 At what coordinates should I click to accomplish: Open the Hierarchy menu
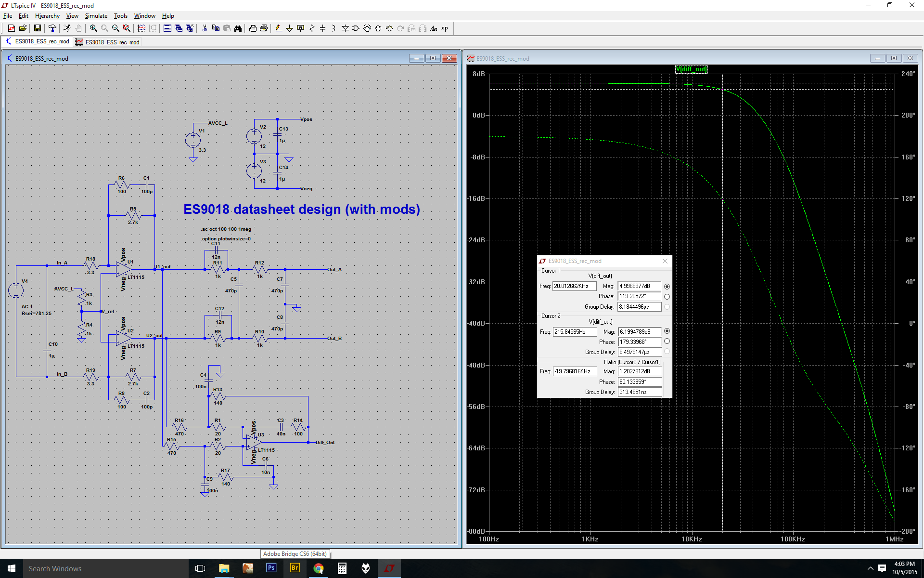(47, 16)
